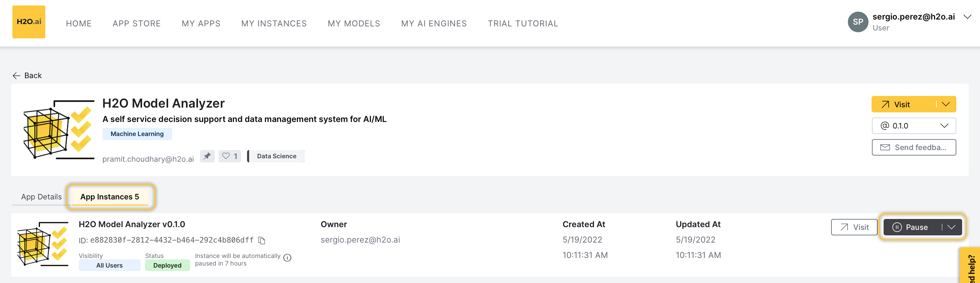Click the SP user avatar
The width and height of the screenshot is (980, 283).
857,22
